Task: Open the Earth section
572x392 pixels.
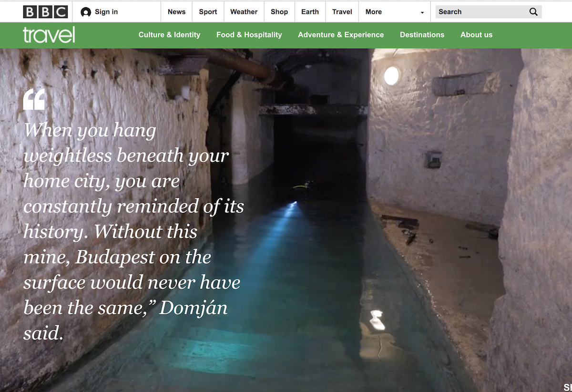Action: click(310, 12)
